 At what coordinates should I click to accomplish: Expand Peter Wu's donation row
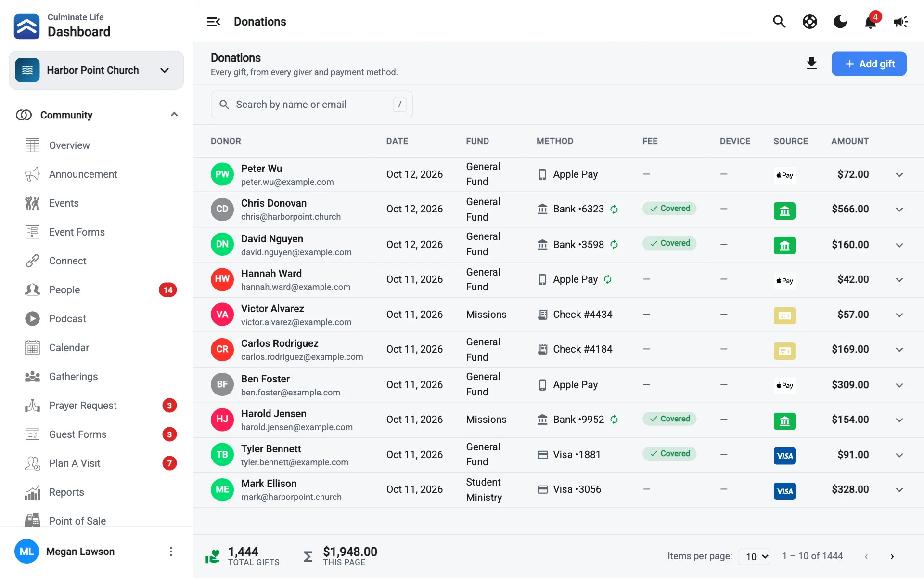[x=899, y=175]
